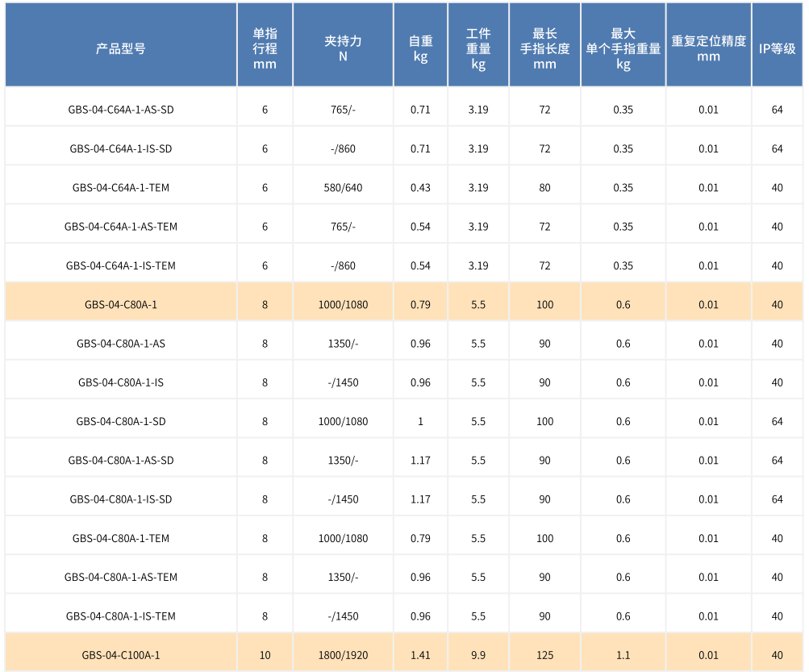Select the 重复定位精度 mm header cell
Image resolution: width=809 pixels, height=672 pixels.
tap(708, 48)
